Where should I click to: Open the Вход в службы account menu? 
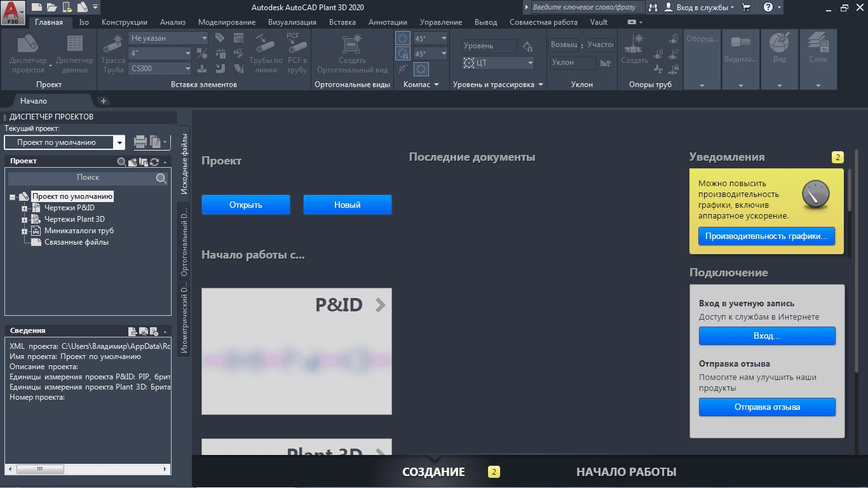(x=700, y=8)
